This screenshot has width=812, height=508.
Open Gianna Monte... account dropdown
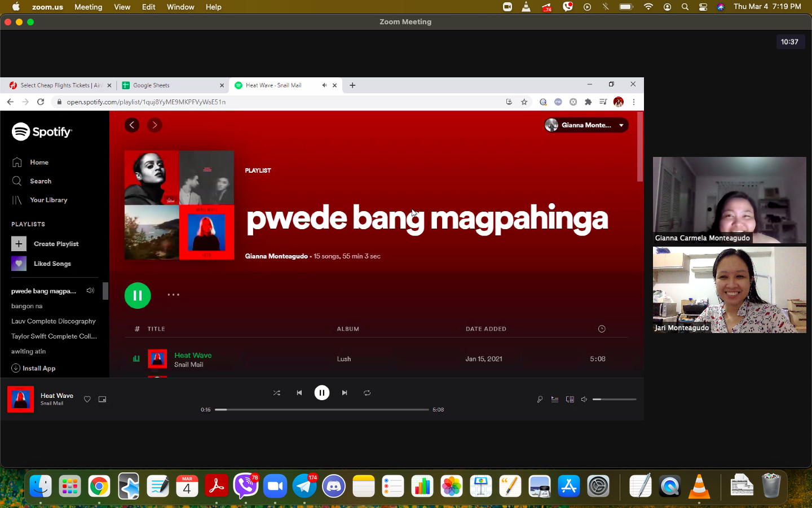click(x=586, y=125)
